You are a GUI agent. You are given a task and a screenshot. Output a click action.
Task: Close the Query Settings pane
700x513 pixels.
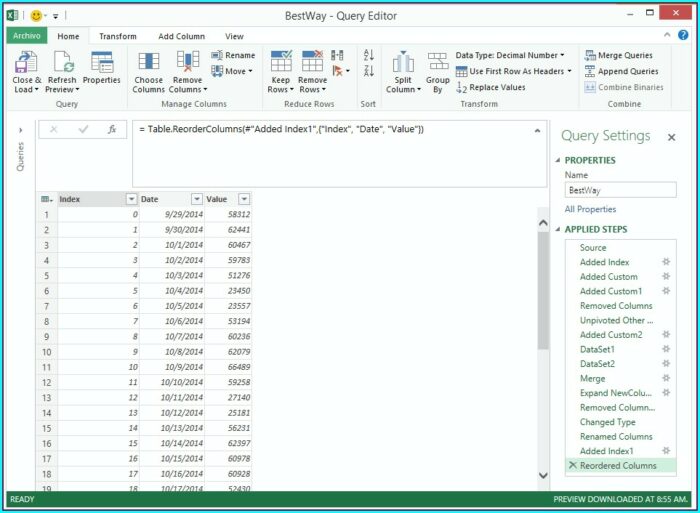[671, 138]
